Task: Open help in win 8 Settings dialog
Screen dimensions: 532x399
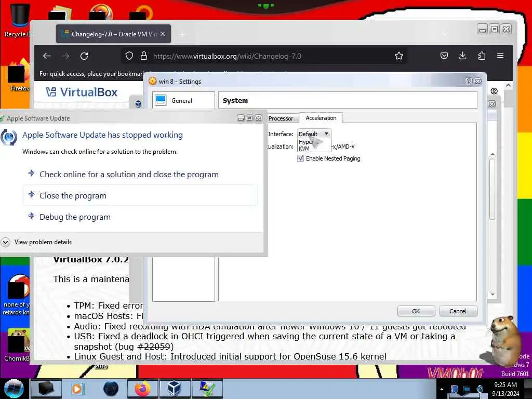Action: 469,82
